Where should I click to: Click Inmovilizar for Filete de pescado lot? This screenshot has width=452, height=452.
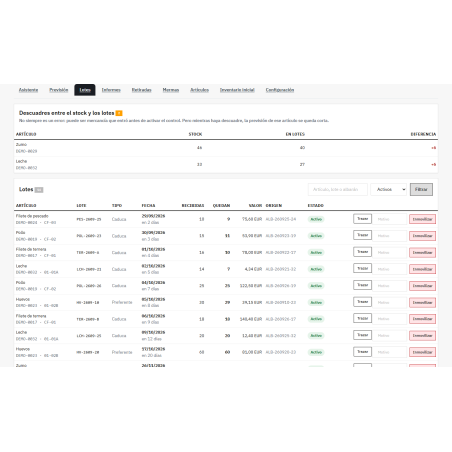click(x=422, y=219)
